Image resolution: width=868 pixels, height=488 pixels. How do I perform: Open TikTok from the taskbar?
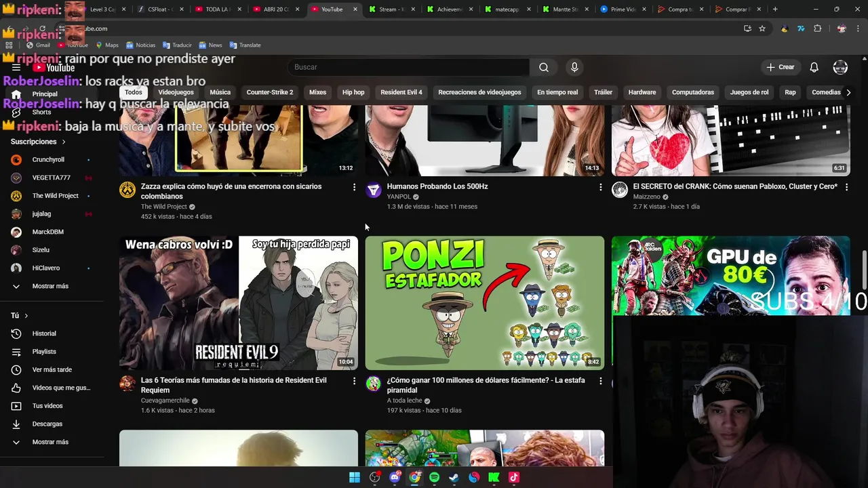coord(513,477)
